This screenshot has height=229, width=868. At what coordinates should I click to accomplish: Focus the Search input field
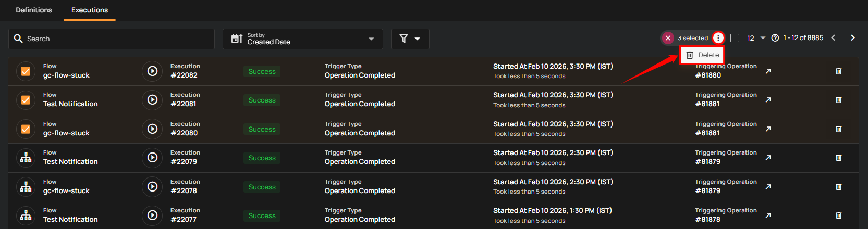(117, 39)
